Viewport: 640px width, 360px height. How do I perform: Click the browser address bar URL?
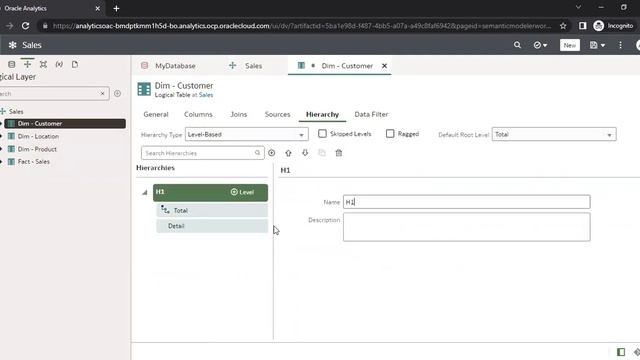point(302,26)
